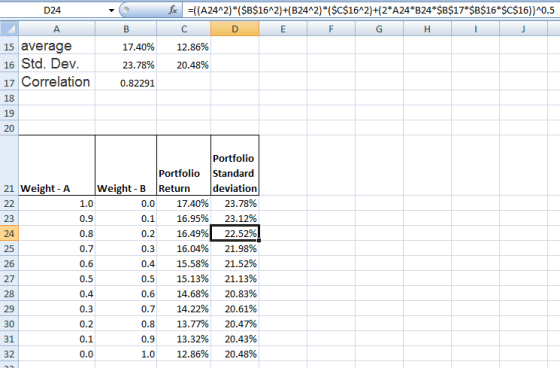
Task: Select row 17 header
Action: (9, 82)
